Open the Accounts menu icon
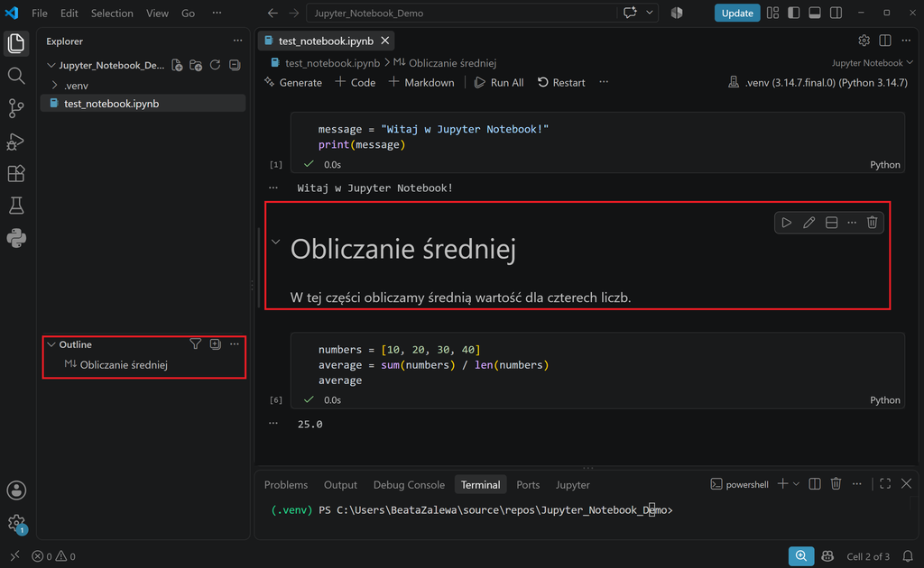 (x=16, y=490)
